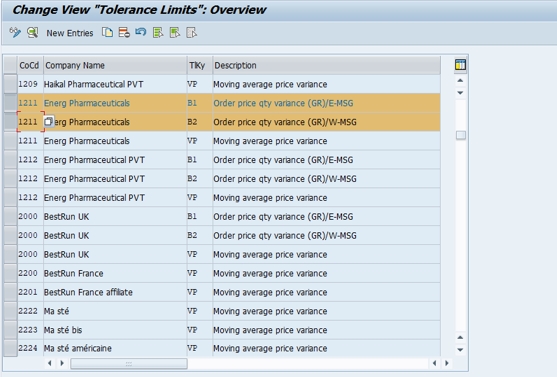Click the vertical scrollbar thumb
The height and width of the screenshot is (377, 557).
pyautogui.click(x=461, y=135)
